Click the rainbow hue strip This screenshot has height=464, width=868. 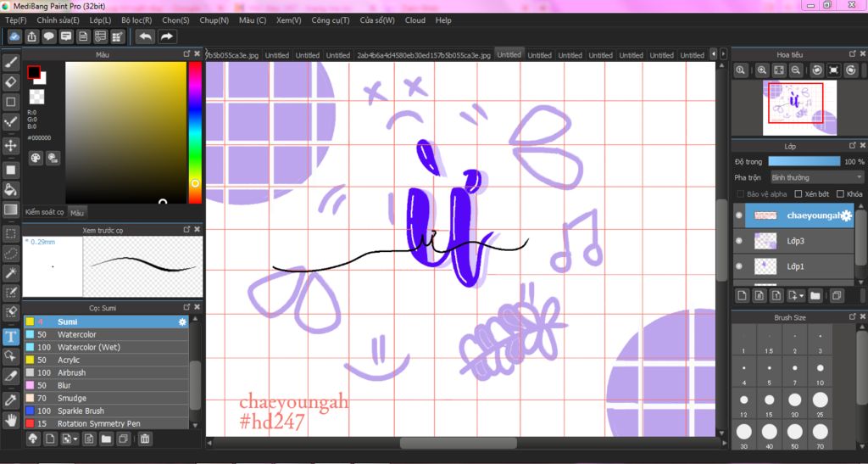coord(195,132)
